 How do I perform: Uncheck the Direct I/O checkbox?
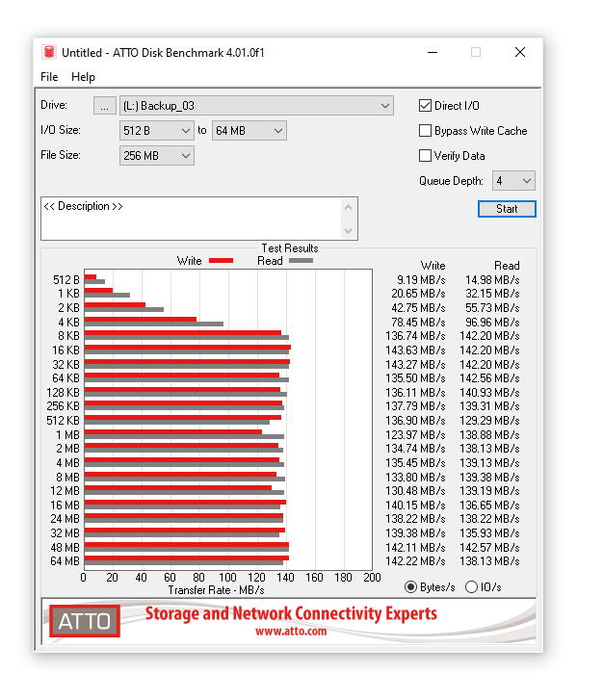coord(425,106)
